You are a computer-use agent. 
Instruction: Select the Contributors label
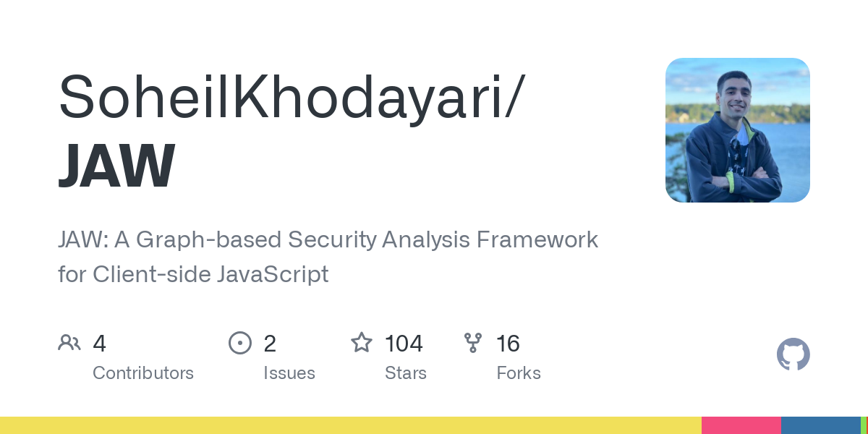pos(143,373)
